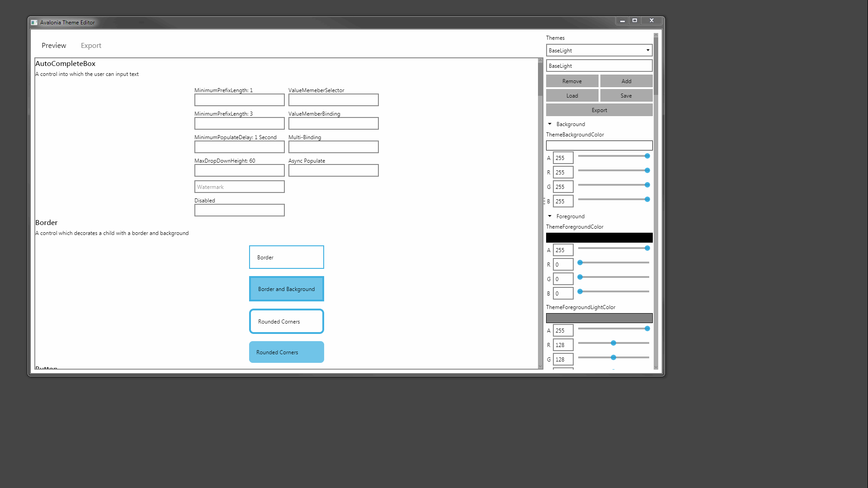Screen dimensions: 868x488
Task: Click the ThemeForegroundColor A slider thumb
Action: click(647, 248)
